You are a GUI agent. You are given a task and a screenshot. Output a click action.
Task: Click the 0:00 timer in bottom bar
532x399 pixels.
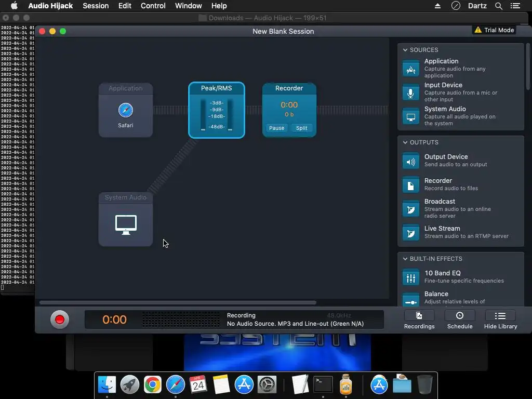click(114, 320)
